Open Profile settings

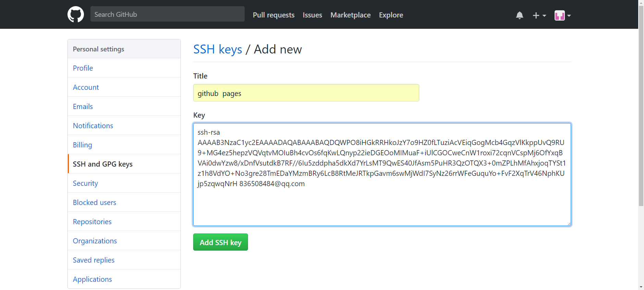(x=124, y=68)
